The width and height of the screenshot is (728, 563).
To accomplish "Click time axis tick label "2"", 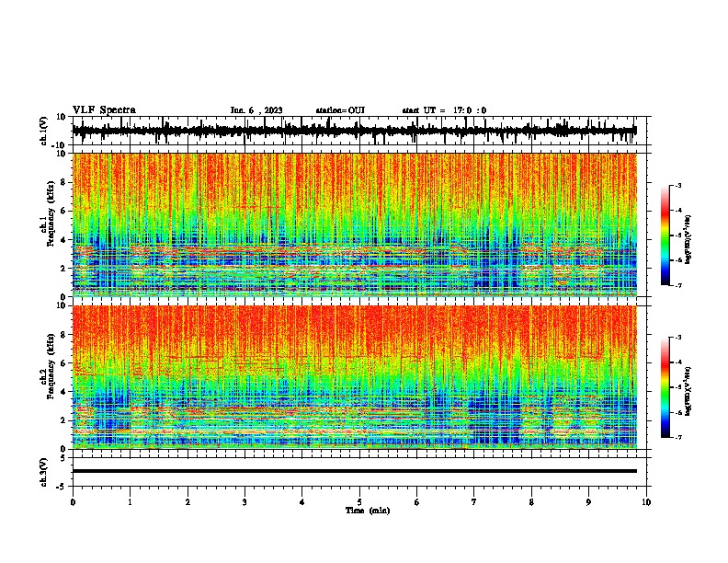I will 188,502.
